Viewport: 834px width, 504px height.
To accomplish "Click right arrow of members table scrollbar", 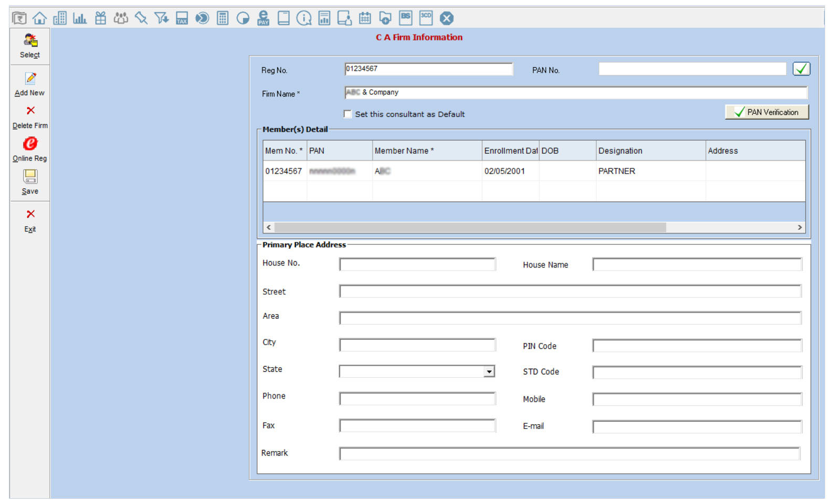I will pos(799,228).
